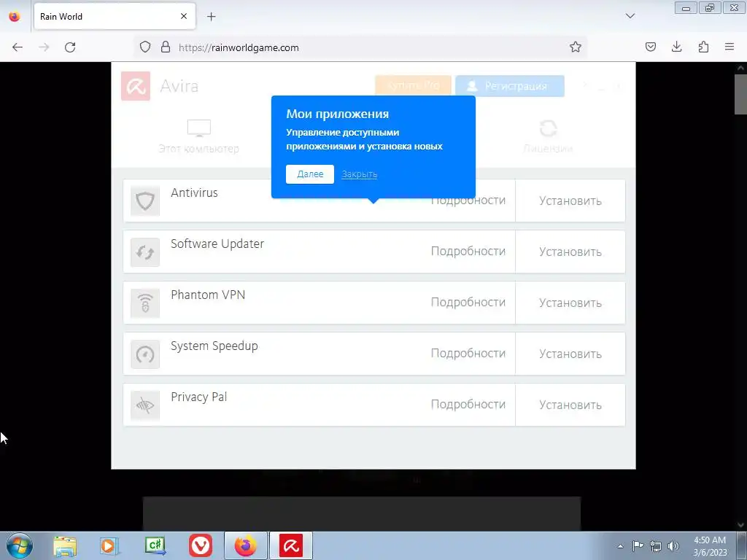The height and width of the screenshot is (560, 747).
Task: Click the Antivirus shield icon
Action: pyautogui.click(x=145, y=201)
